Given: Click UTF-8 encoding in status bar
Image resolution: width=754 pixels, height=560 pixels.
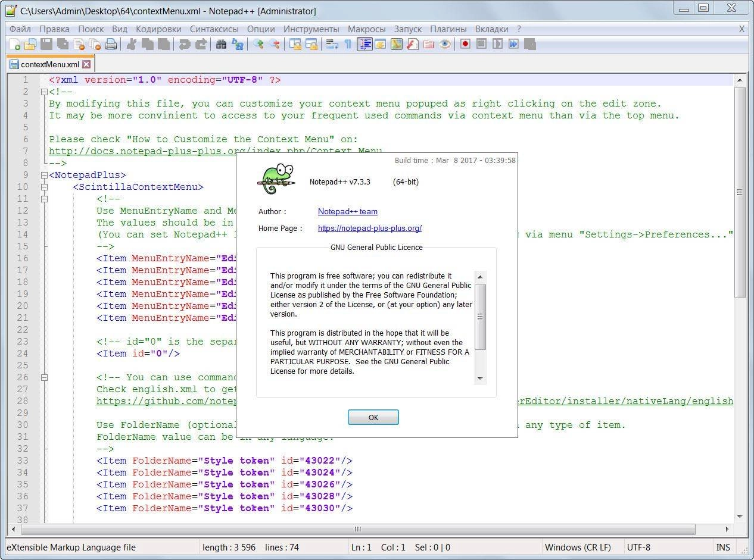Looking at the screenshot, I should click(638, 547).
